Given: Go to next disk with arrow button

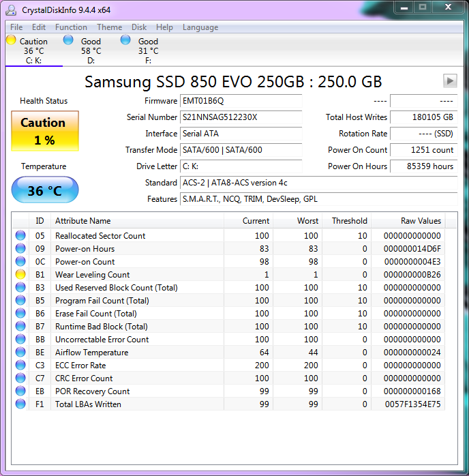Looking at the screenshot, I should 450,80.
